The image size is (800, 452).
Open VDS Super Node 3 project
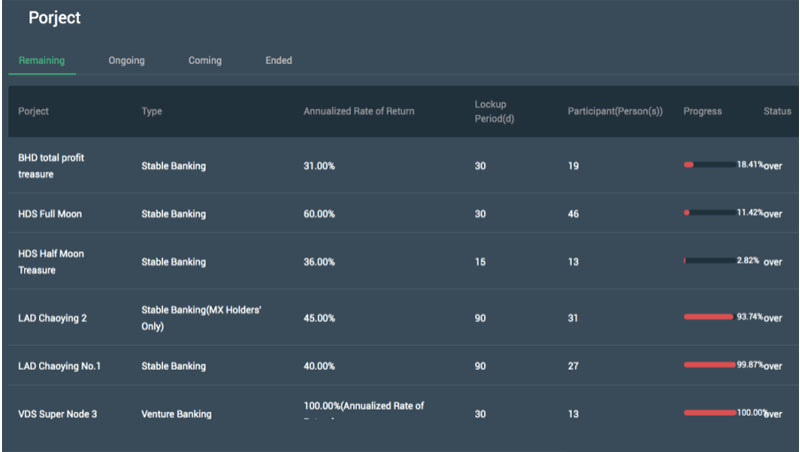[58, 414]
